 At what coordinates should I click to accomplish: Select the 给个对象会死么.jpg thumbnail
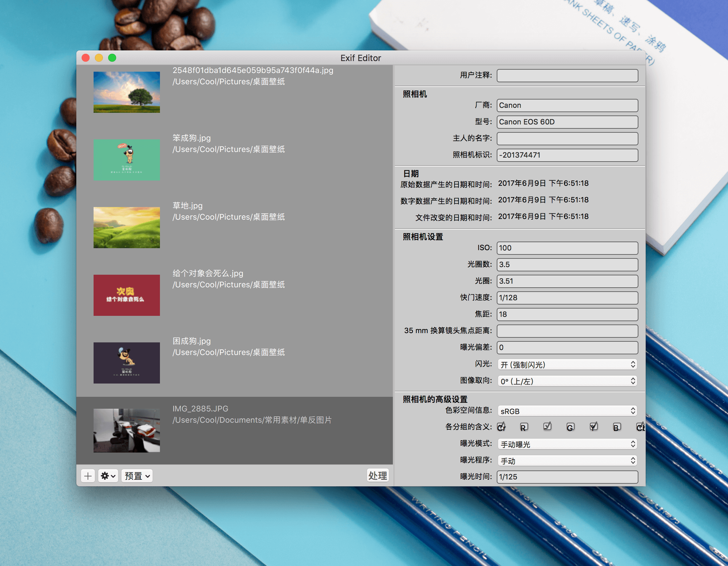click(127, 295)
